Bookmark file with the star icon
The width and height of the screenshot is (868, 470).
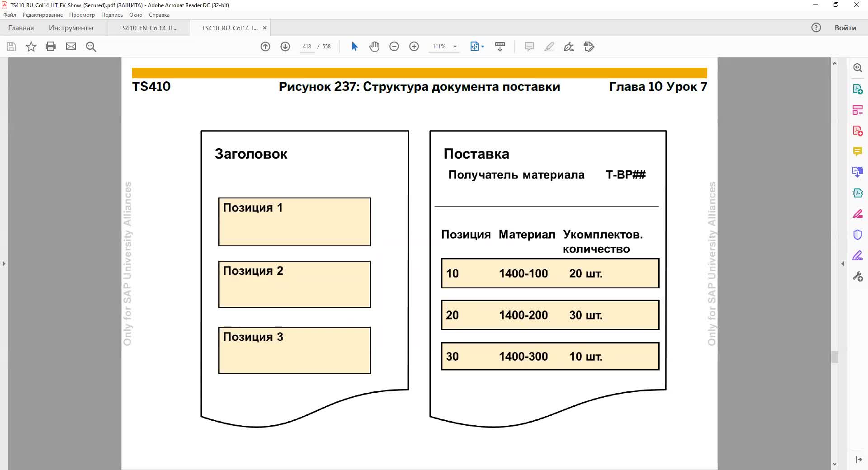point(31,47)
